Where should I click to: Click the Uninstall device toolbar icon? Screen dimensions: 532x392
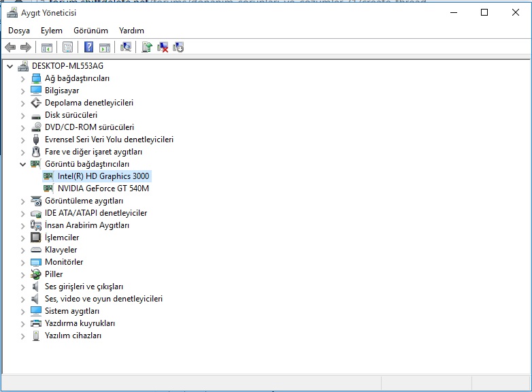[178, 47]
